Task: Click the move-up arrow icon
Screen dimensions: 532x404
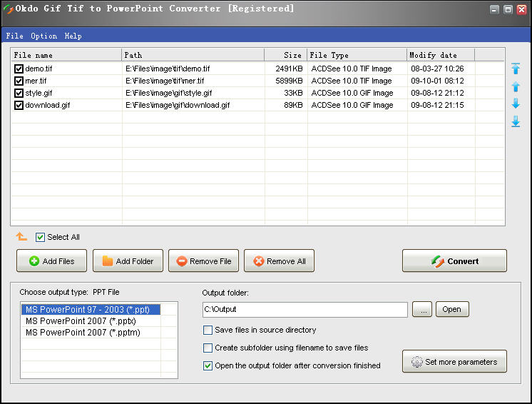Action: 516,86
